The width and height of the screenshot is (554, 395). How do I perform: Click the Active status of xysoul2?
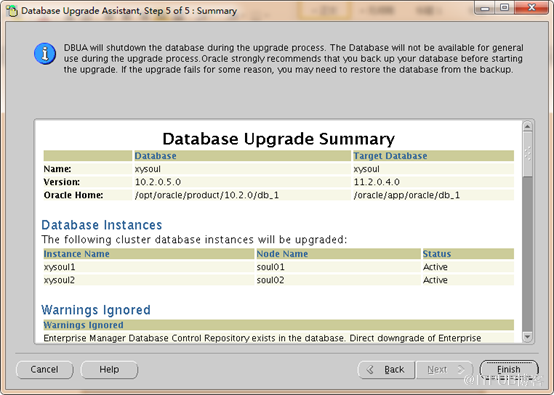coord(435,280)
